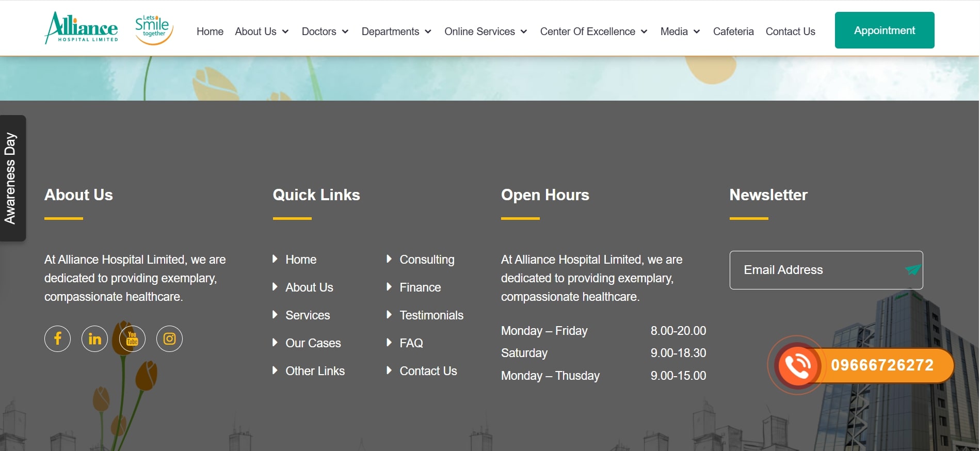Image resolution: width=980 pixels, height=451 pixels.
Task: Go to the Cafeteria page
Action: [733, 31]
